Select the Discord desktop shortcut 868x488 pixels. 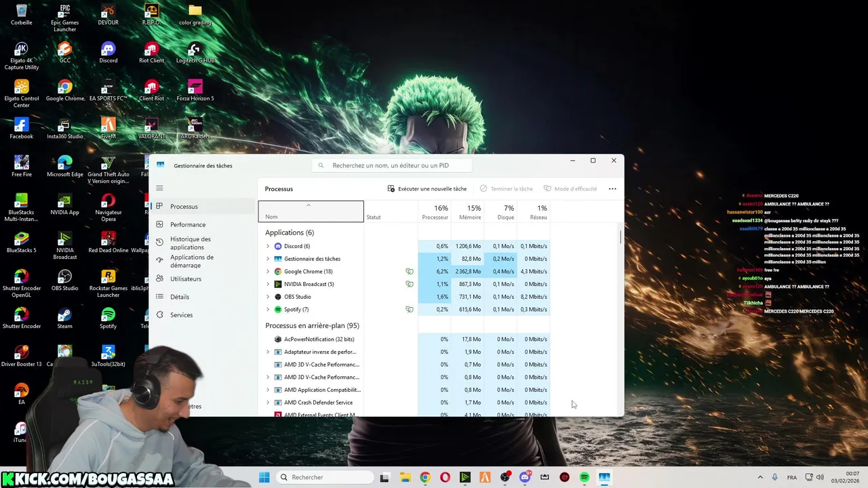pos(108,53)
